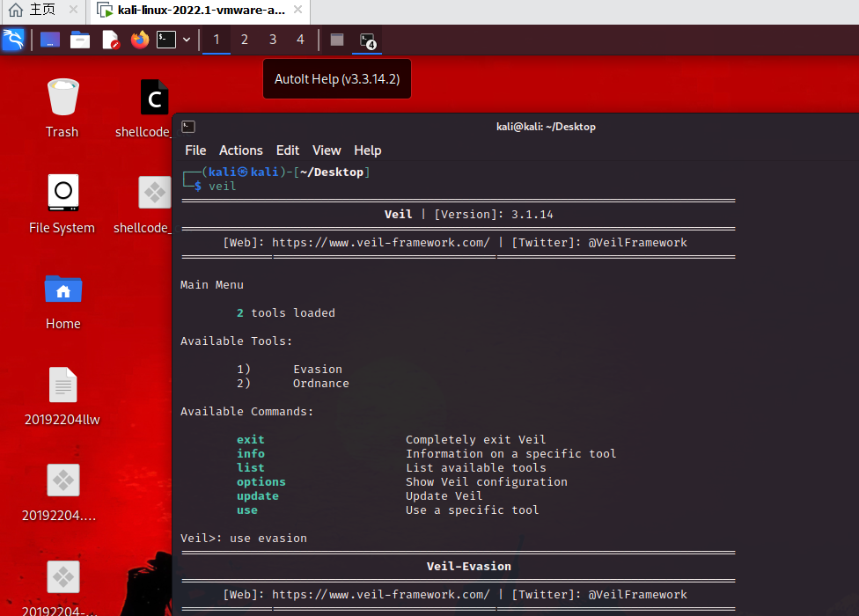
Task: Click the first '@VeilFramework' Twitter handle
Action: [x=638, y=243]
